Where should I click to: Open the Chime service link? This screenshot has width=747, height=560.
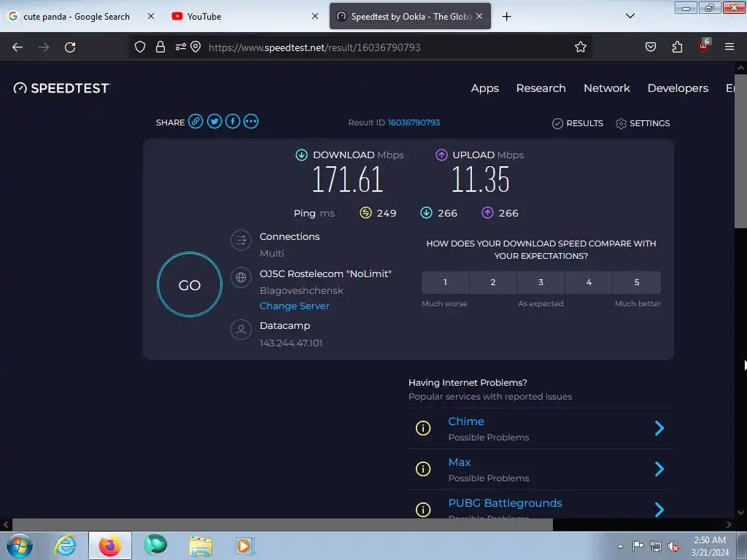[x=466, y=421]
